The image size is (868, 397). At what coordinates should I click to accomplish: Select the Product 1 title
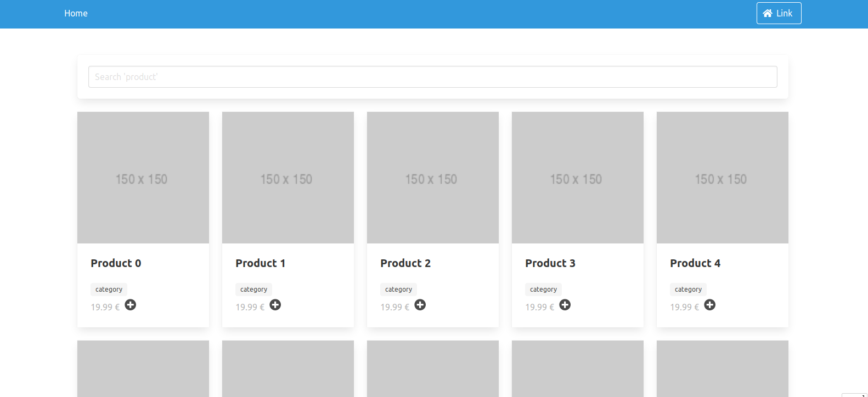click(260, 263)
